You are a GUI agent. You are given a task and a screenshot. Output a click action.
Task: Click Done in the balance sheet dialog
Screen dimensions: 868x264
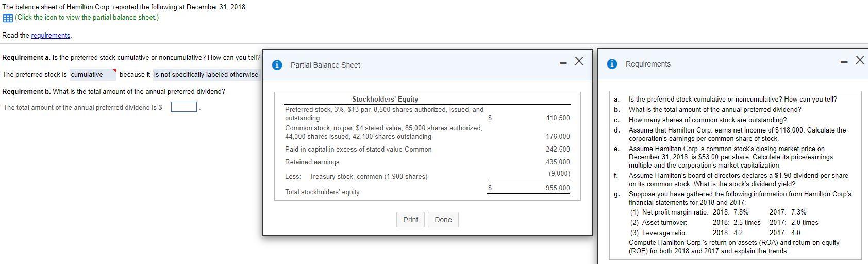tap(443, 220)
